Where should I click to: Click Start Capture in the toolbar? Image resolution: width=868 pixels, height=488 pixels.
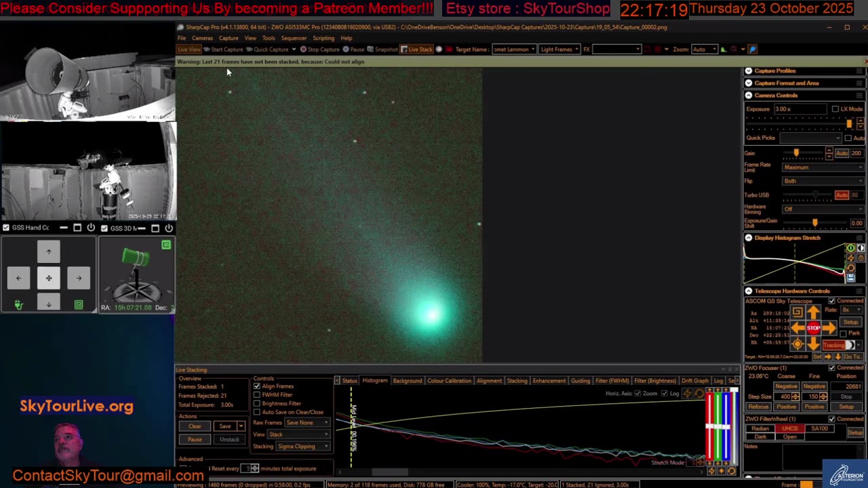click(x=223, y=49)
